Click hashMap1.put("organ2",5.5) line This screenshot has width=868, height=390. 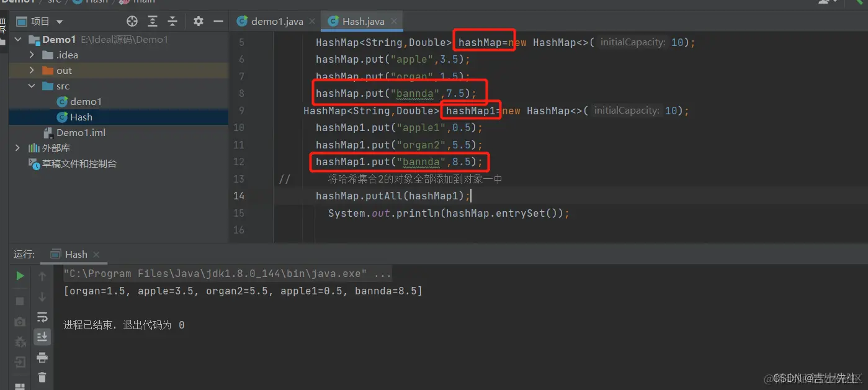[x=399, y=145]
